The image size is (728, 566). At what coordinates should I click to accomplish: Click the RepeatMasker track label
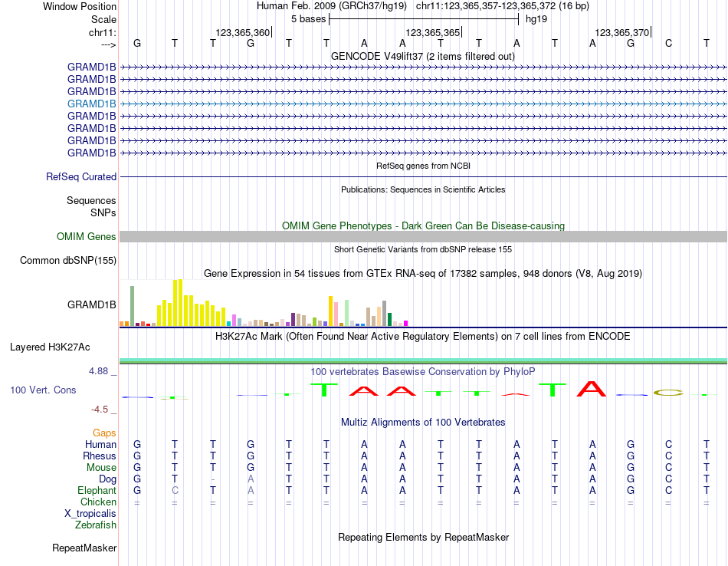tap(84, 548)
